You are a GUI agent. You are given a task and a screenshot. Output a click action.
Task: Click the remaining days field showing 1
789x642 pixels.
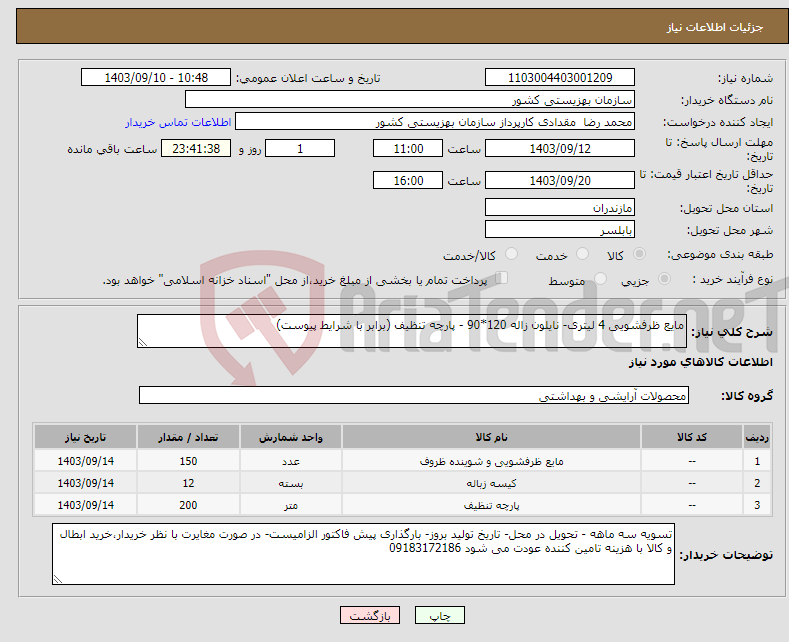point(300,148)
